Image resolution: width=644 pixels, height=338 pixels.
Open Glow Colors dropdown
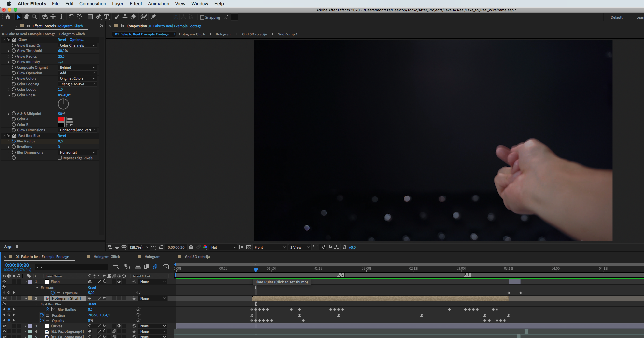77,78
